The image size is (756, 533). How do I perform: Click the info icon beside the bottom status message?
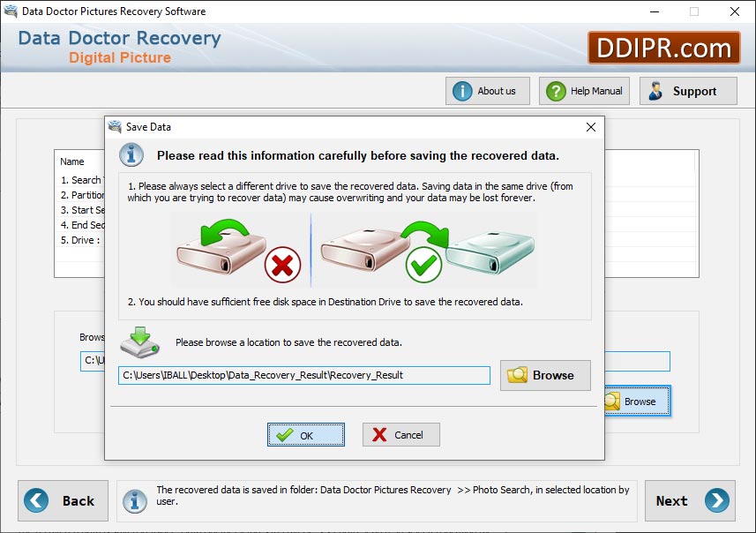pyautogui.click(x=134, y=500)
